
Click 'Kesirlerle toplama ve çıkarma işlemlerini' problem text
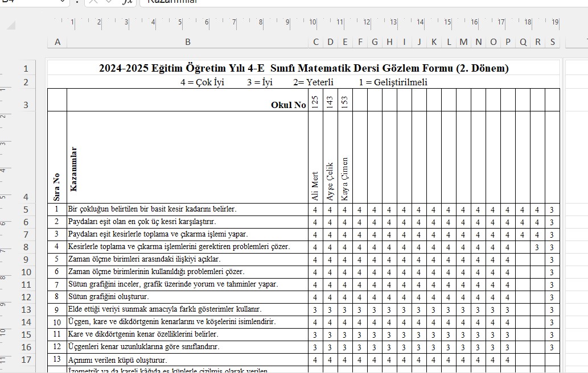pos(179,246)
